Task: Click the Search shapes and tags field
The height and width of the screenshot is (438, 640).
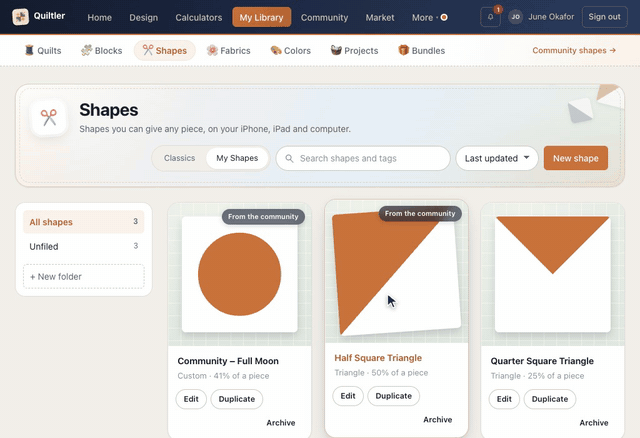Action: pyautogui.click(x=363, y=158)
